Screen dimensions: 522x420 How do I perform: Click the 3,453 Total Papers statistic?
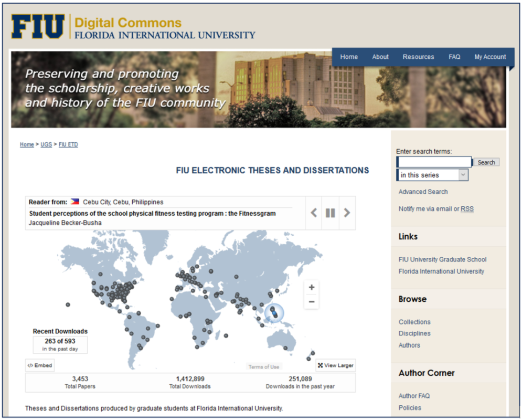[80, 382]
